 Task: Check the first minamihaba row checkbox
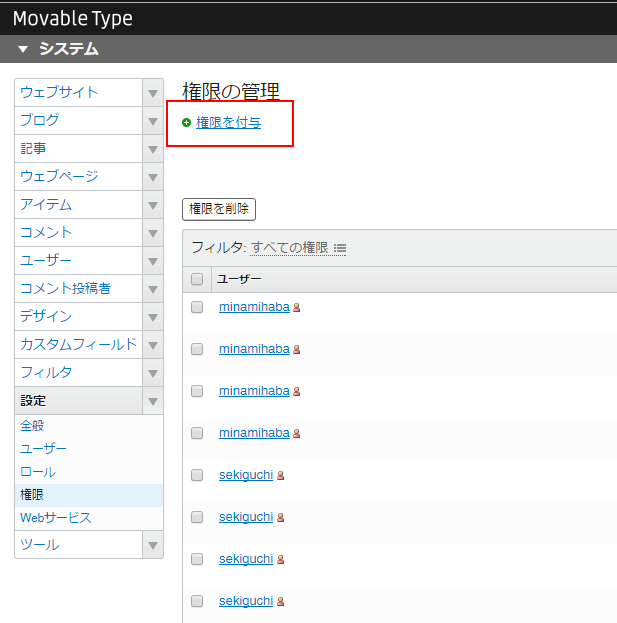197,307
